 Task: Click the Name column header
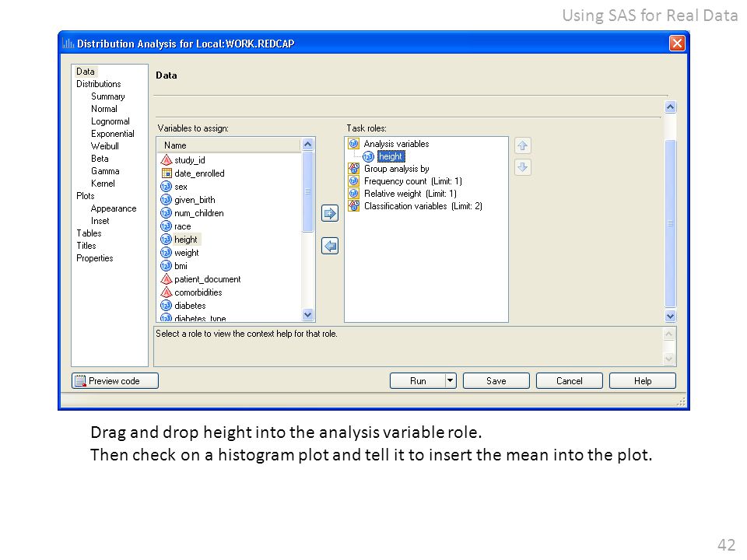[x=229, y=145]
